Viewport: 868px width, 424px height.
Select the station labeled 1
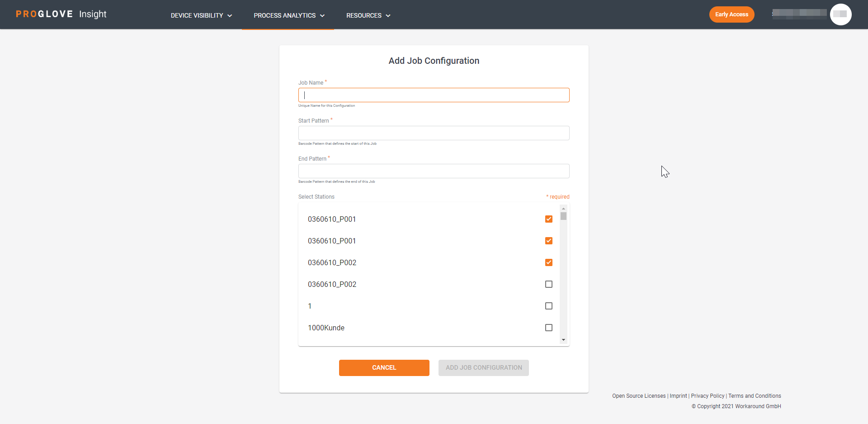(310, 306)
